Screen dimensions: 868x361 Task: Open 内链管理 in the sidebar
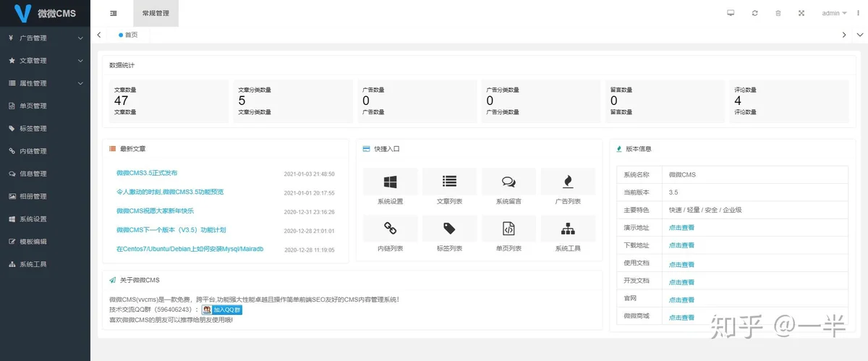coord(45,150)
